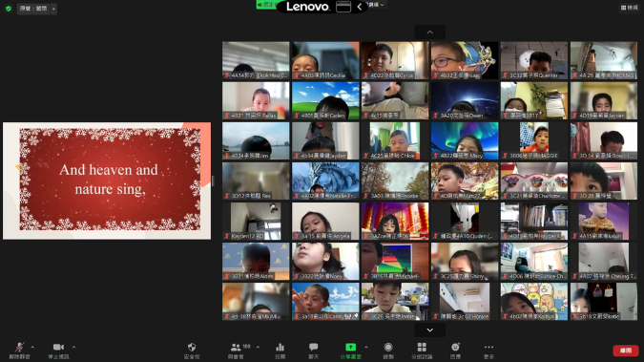The height and width of the screenshot is (362, 644).
Task: Show next page of gallery video tiles
Action: tap(429, 330)
